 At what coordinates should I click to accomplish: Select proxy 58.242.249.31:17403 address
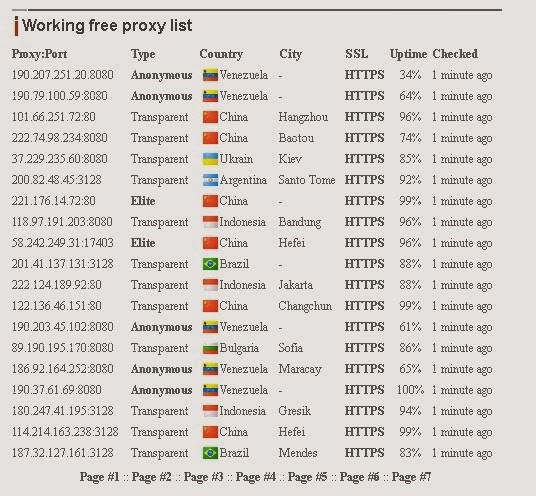click(x=63, y=243)
